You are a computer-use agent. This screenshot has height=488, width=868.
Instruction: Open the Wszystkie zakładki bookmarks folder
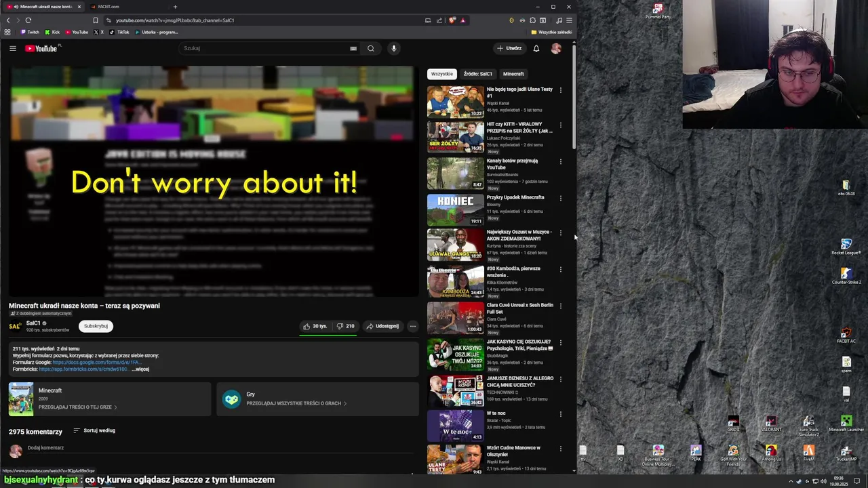551,32
